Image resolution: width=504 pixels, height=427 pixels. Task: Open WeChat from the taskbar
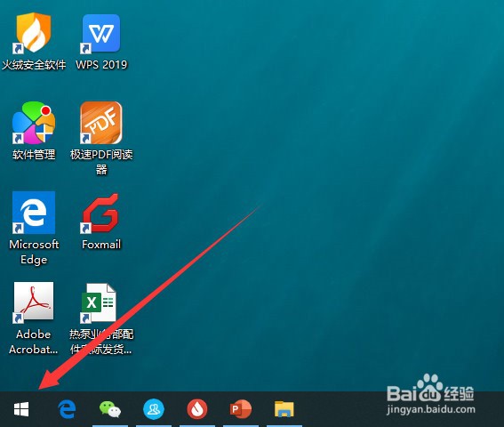110,409
